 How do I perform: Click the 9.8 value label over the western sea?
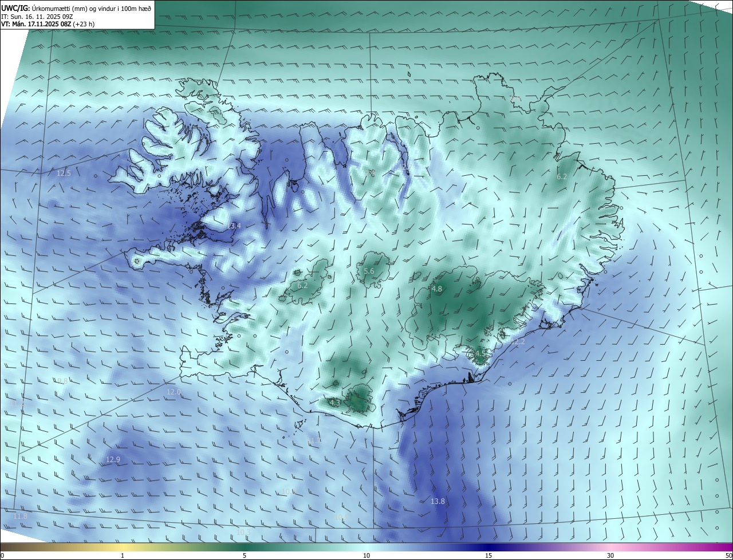[x=62, y=381]
